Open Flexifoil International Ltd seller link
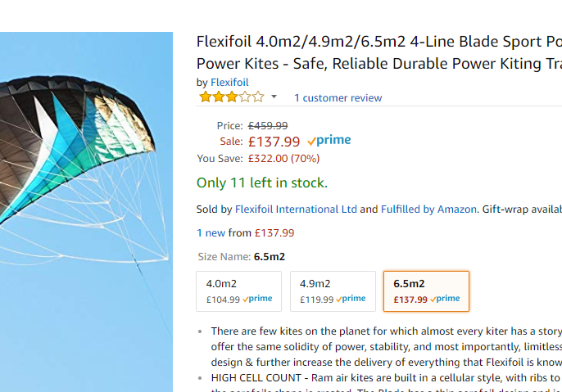 tap(296, 210)
